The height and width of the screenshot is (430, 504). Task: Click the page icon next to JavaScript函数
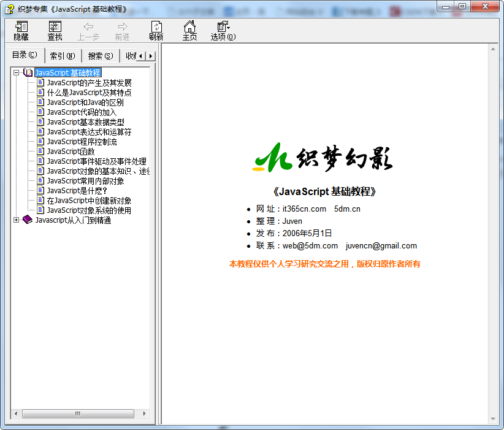(41, 152)
